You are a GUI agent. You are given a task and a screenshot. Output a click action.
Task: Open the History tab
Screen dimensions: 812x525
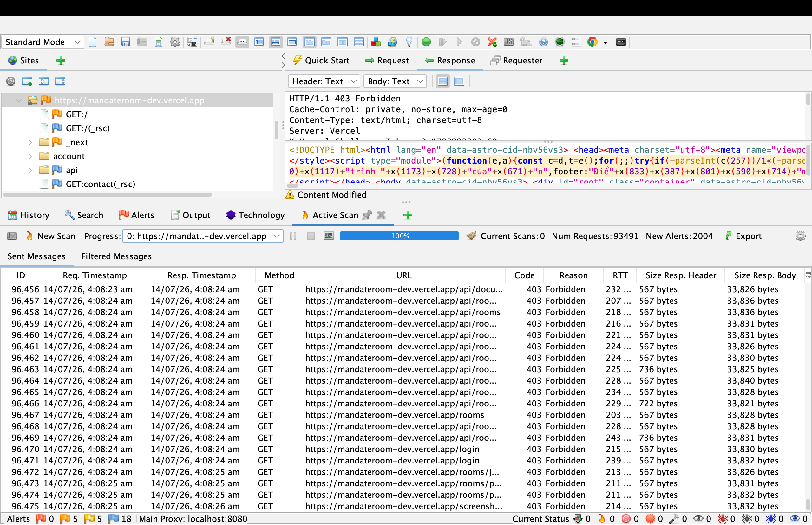[x=29, y=216]
